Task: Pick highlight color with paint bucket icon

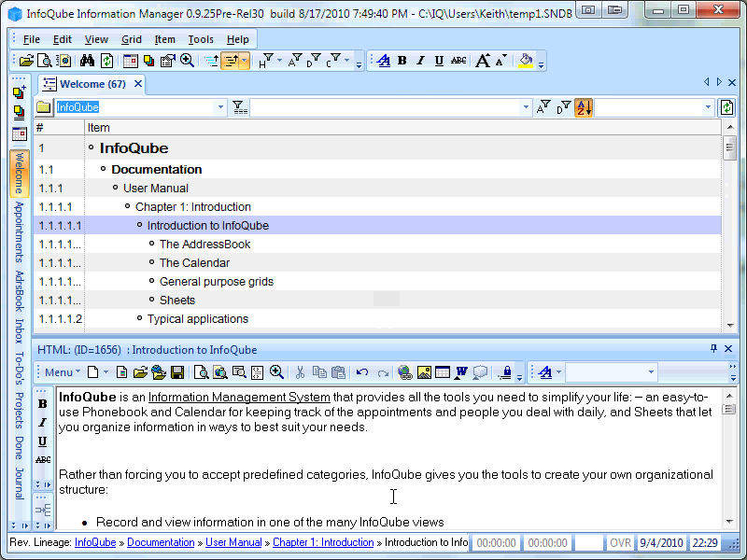Action: tap(526, 61)
